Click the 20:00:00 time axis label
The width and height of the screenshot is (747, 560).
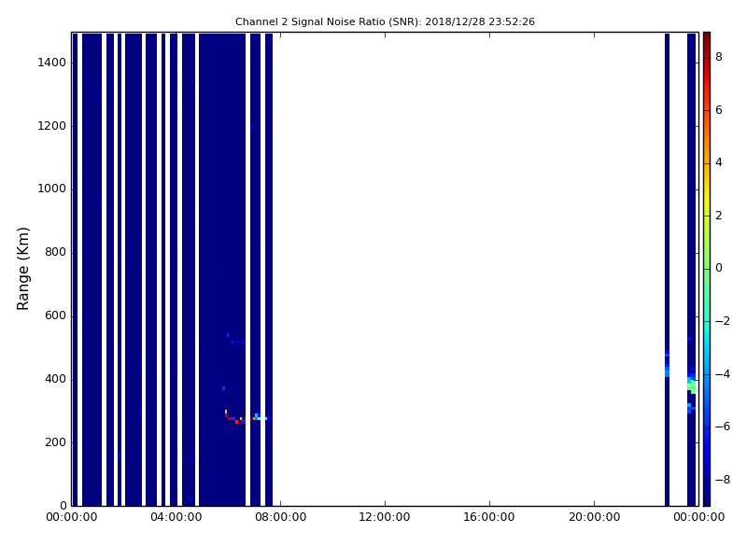coord(594,517)
